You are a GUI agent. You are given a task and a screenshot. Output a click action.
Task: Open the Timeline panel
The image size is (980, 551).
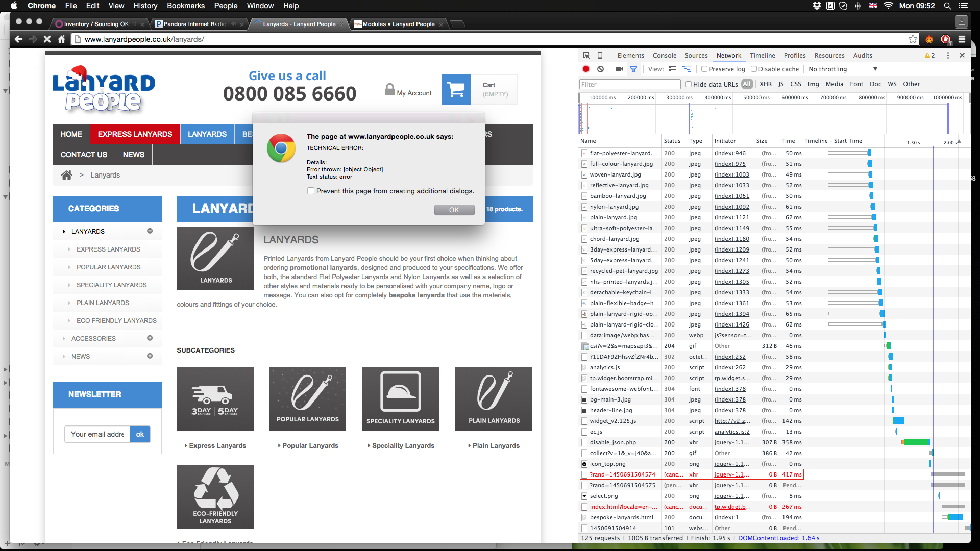[762, 55]
